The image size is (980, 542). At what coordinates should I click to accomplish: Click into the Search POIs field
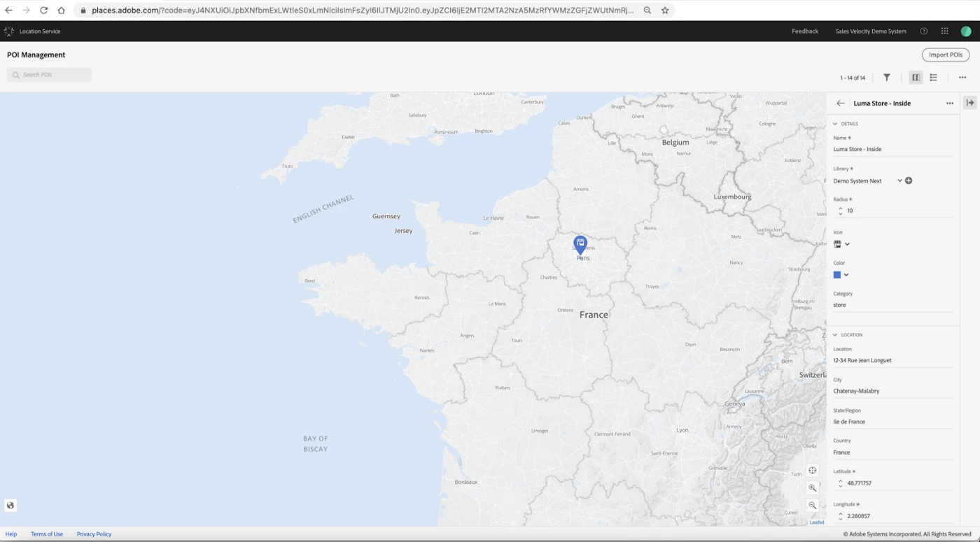[50, 75]
